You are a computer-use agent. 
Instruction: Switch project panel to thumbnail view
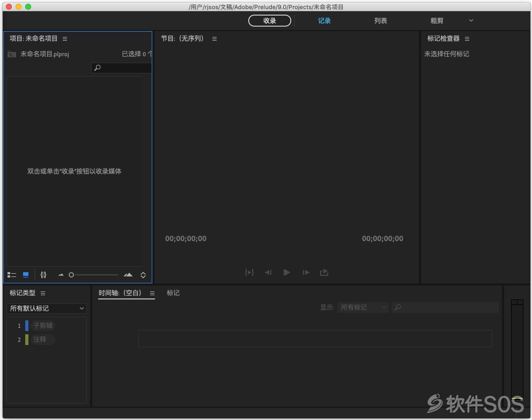point(26,275)
